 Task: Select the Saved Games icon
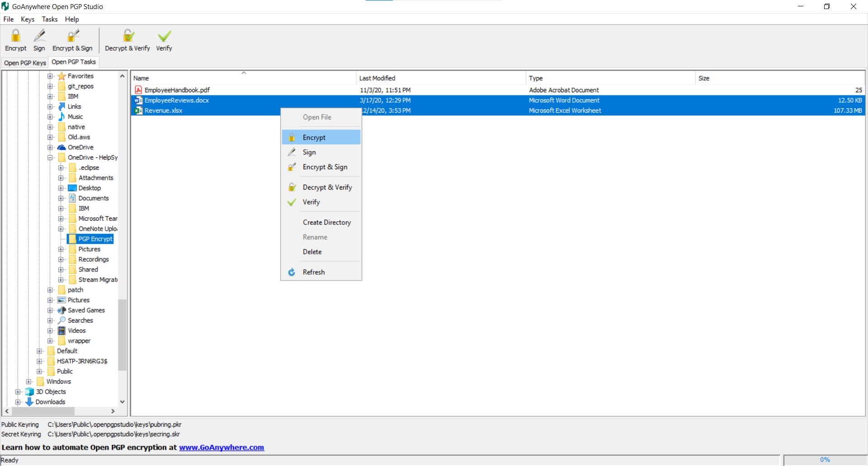tap(62, 310)
